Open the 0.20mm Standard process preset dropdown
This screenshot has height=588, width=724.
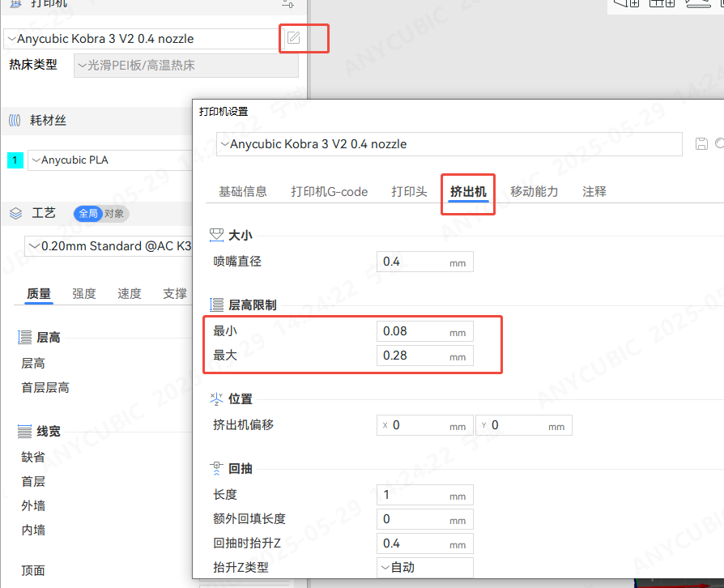(x=109, y=246)
